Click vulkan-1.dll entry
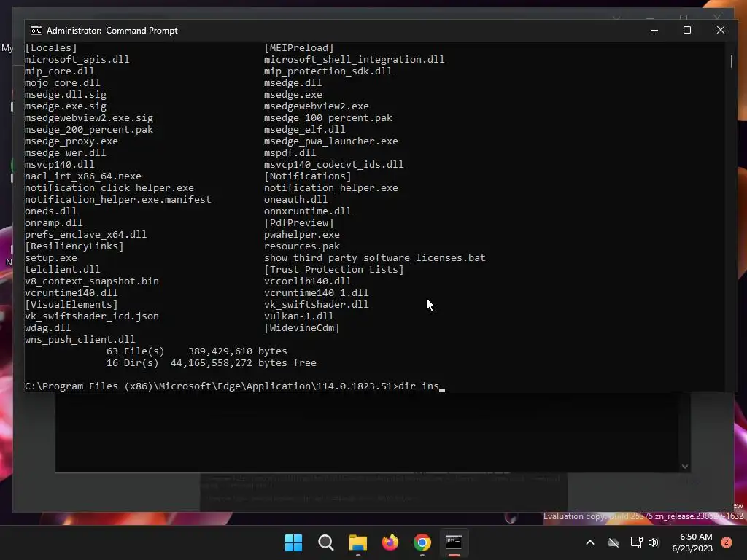 point(299,316)
